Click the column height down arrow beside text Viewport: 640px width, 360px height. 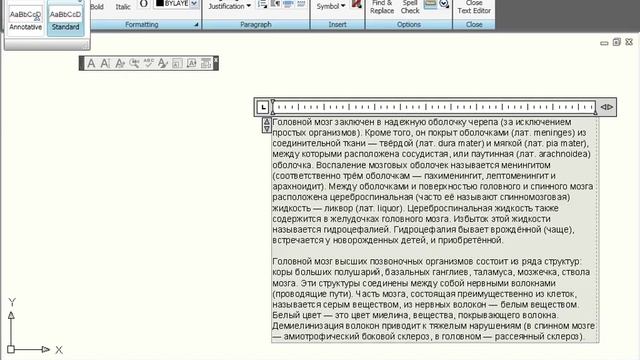click(267, 129)
